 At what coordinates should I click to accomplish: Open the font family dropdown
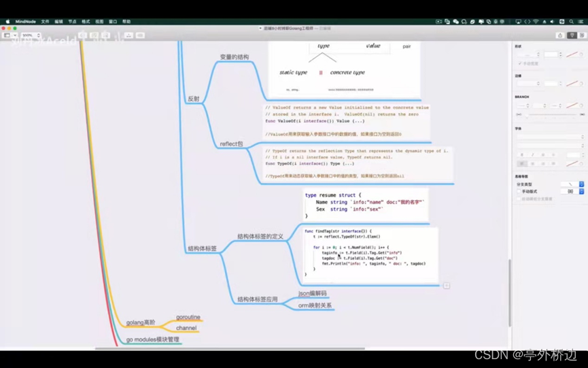pos(550,137)
